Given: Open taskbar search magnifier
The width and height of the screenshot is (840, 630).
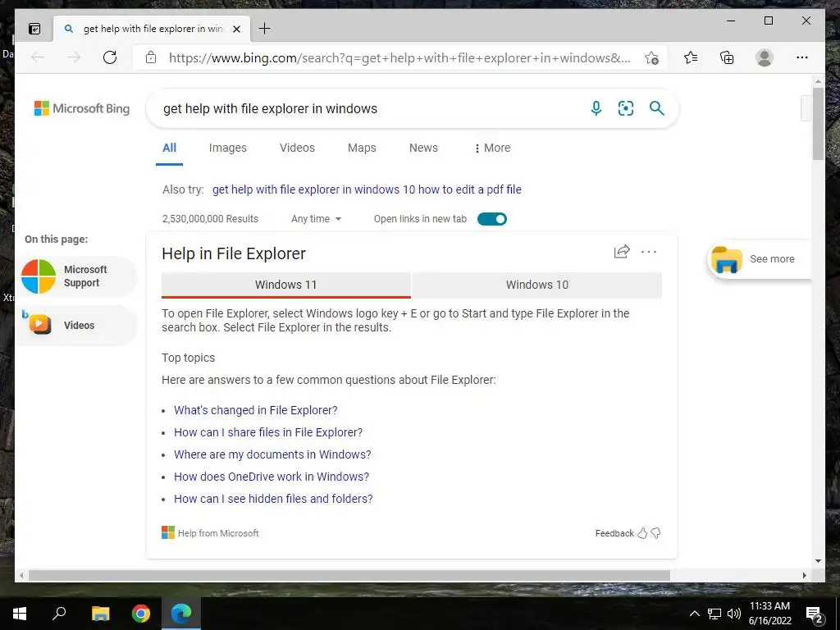Looking at the screenshot, I should pos(59,614).
